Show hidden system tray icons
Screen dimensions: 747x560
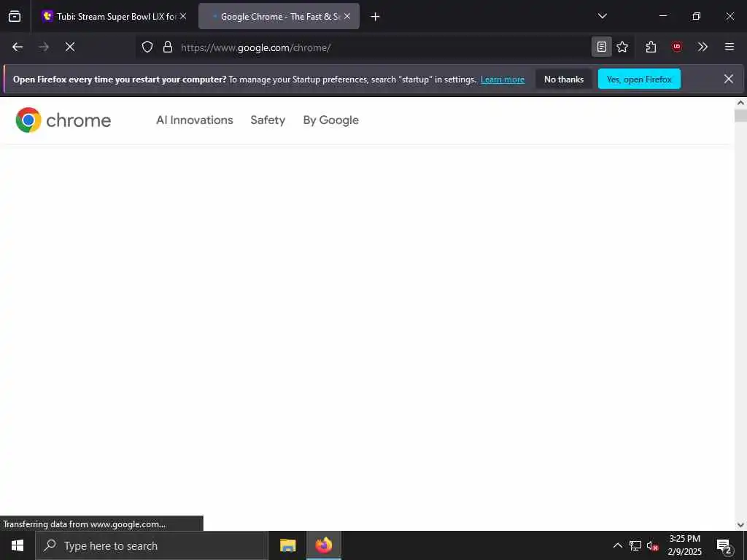click(617, 545)
